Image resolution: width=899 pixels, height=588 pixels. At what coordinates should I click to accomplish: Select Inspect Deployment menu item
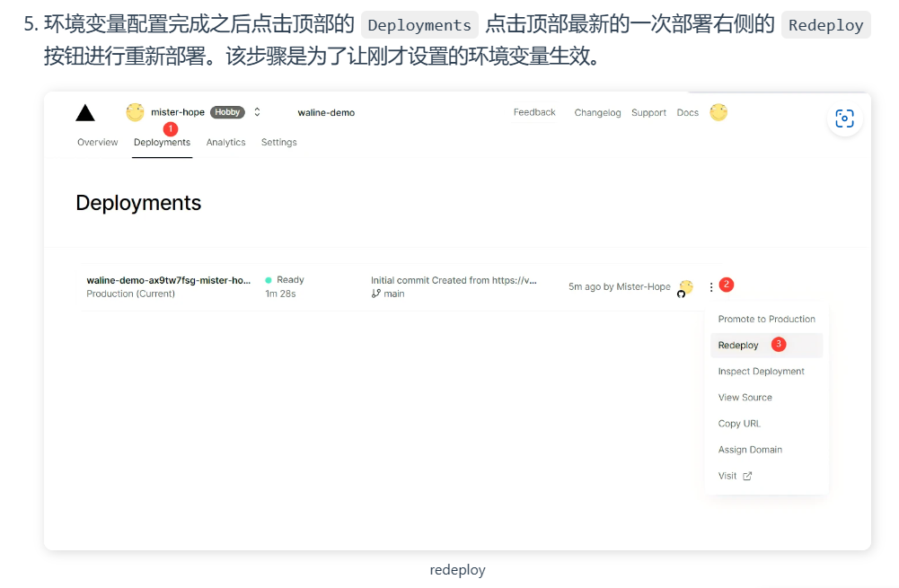pos(767,372)
